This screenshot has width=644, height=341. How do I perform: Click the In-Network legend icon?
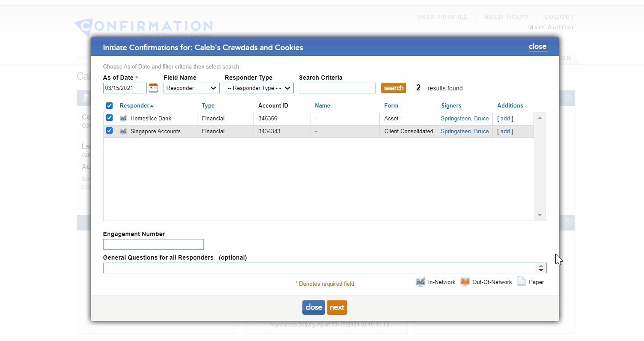[420, 282]
